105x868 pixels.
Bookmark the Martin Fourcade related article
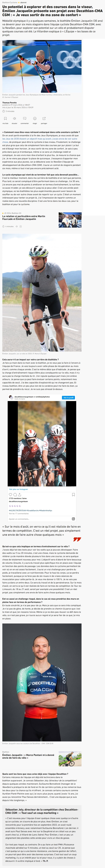(x=21, y=226)
